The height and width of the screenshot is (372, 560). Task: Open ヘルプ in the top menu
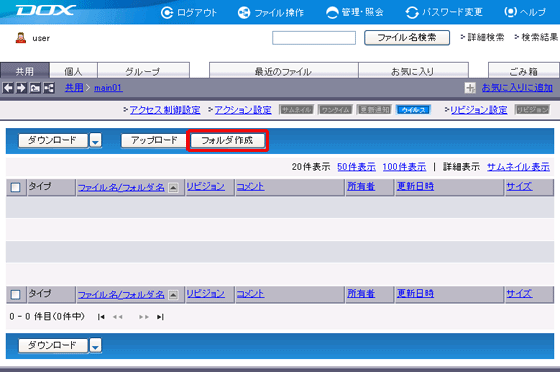(525, 12)
